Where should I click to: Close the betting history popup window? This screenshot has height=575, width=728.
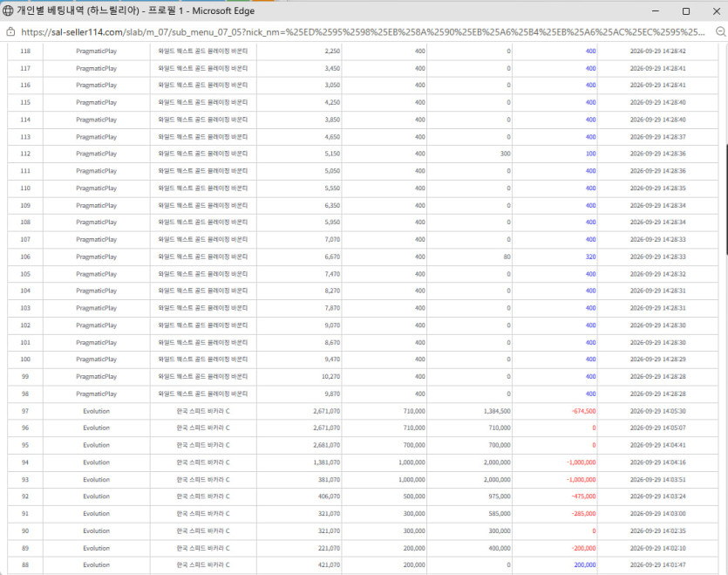point(716,10)
